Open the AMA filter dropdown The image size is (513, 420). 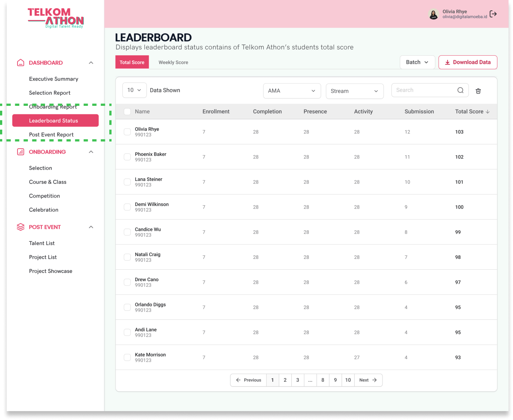pos(292,91)
